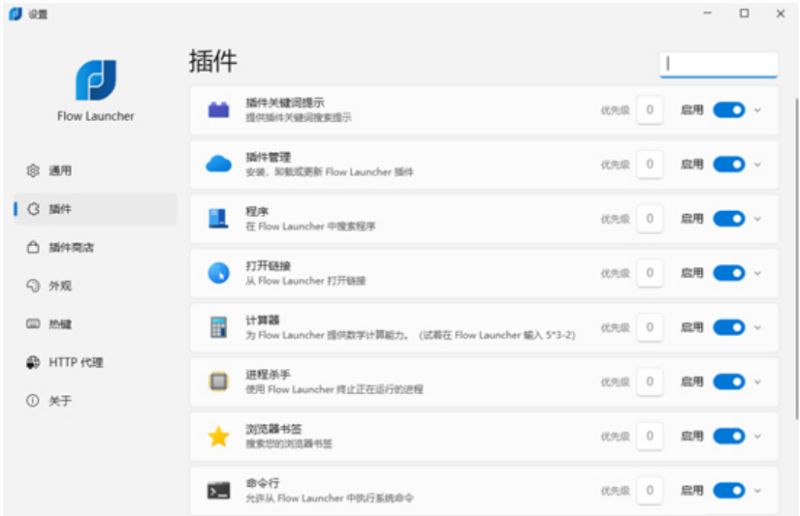This screenshot has width=800, height=516.
Task: Click the 程序 plugin icon
Action: [x=218, y=218]
